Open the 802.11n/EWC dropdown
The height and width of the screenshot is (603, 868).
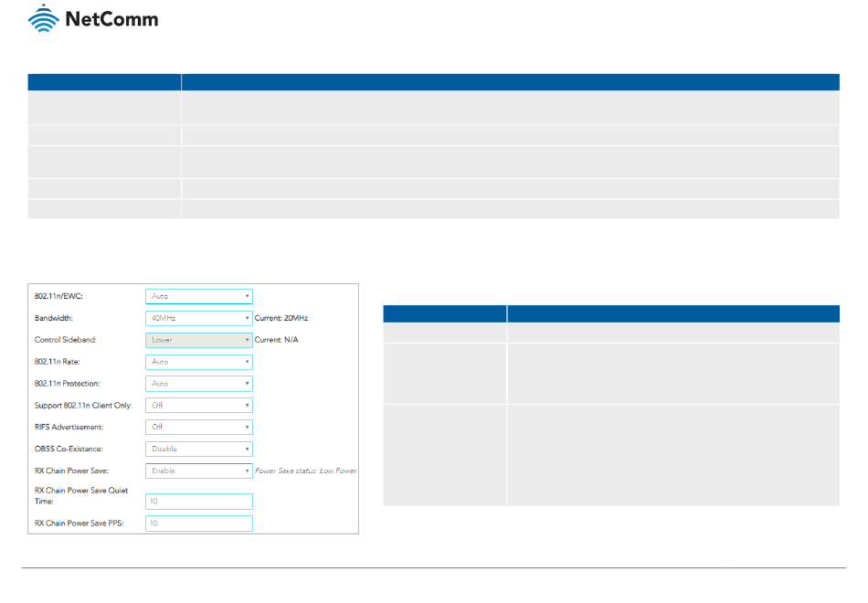click(199, 296)
